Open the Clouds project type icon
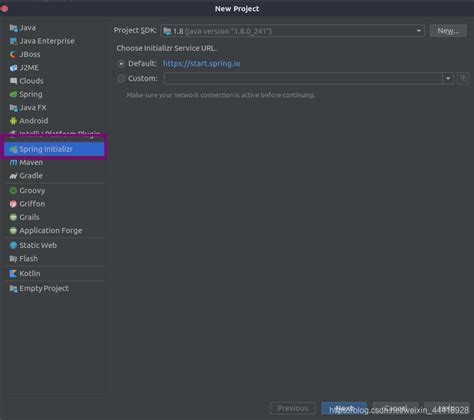The width and height of the screenshot is (474, 420). pos(13,81)
